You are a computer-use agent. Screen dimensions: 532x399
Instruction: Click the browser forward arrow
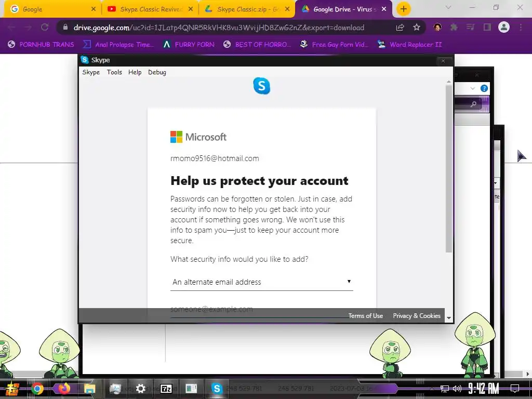click(28, 28)
